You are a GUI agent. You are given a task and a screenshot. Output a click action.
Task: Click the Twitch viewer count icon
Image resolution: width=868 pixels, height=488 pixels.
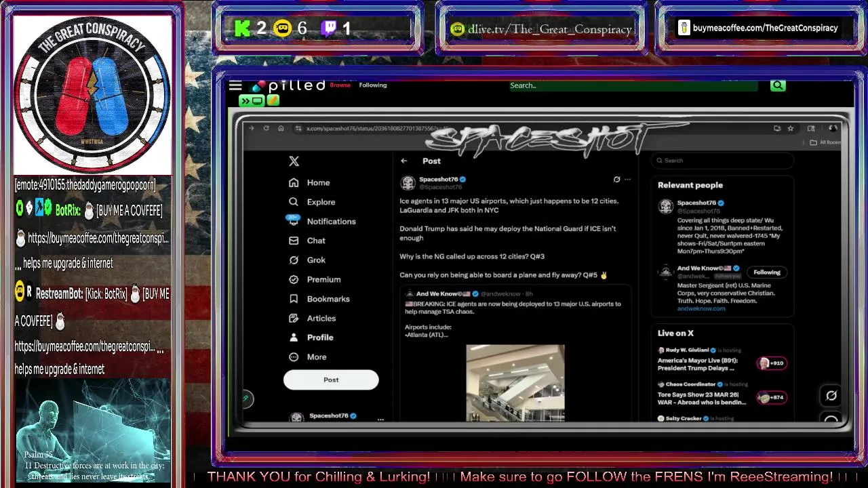click(329, 28)
